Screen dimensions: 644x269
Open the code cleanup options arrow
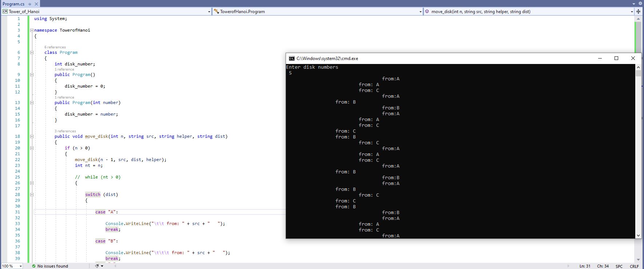click(x=102, y=266)
